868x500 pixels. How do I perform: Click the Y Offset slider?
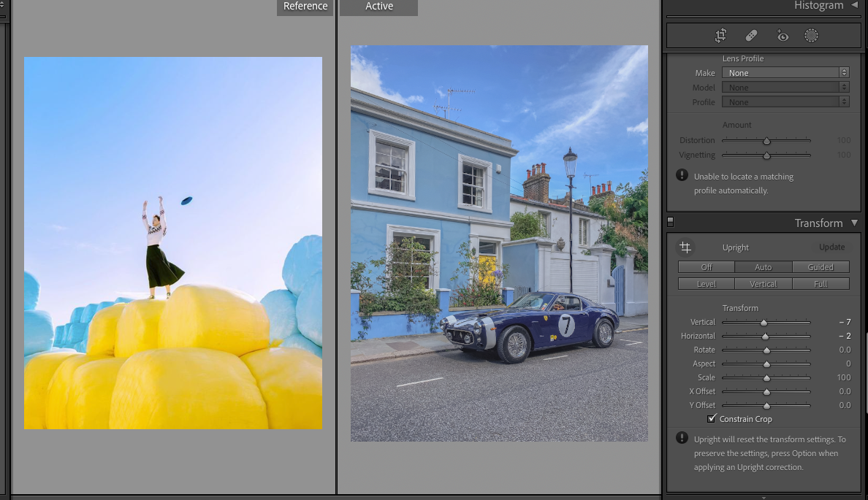766,405
